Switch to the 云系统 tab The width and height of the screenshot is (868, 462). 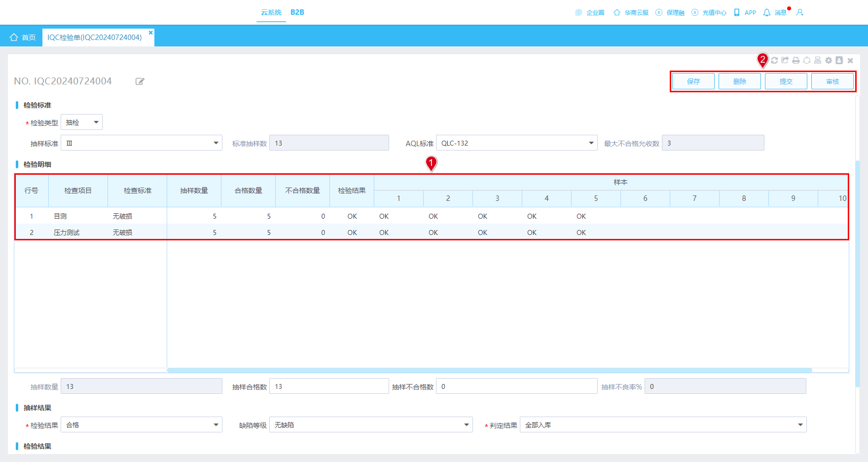pos(271,12)
